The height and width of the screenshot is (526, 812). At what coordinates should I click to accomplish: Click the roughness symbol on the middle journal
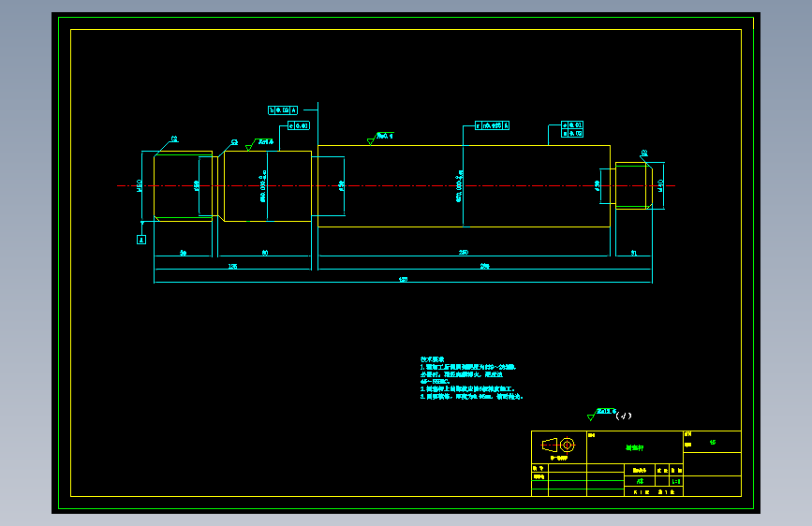(x=258, y=144)
